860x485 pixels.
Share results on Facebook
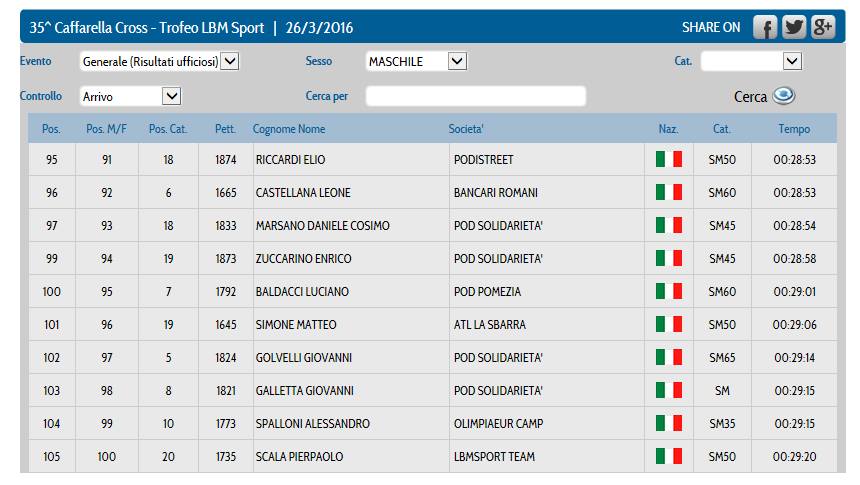tap(765, 28)
